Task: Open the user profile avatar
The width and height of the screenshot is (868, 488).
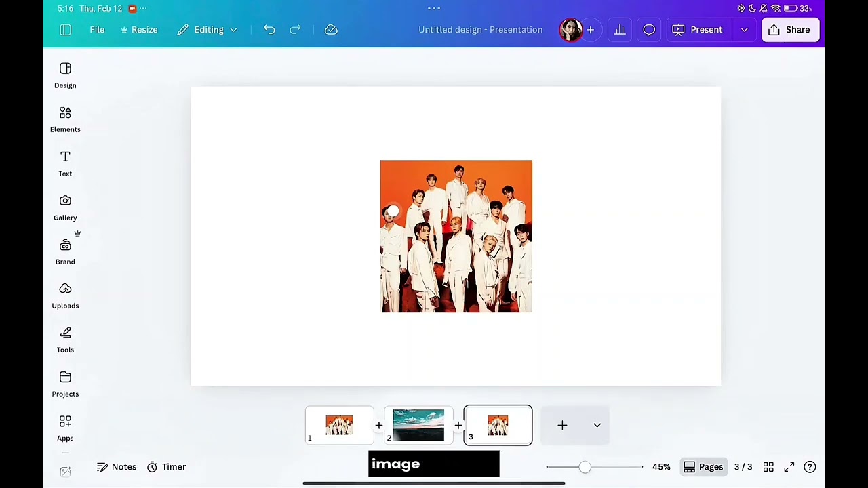Action: [570, 30]
